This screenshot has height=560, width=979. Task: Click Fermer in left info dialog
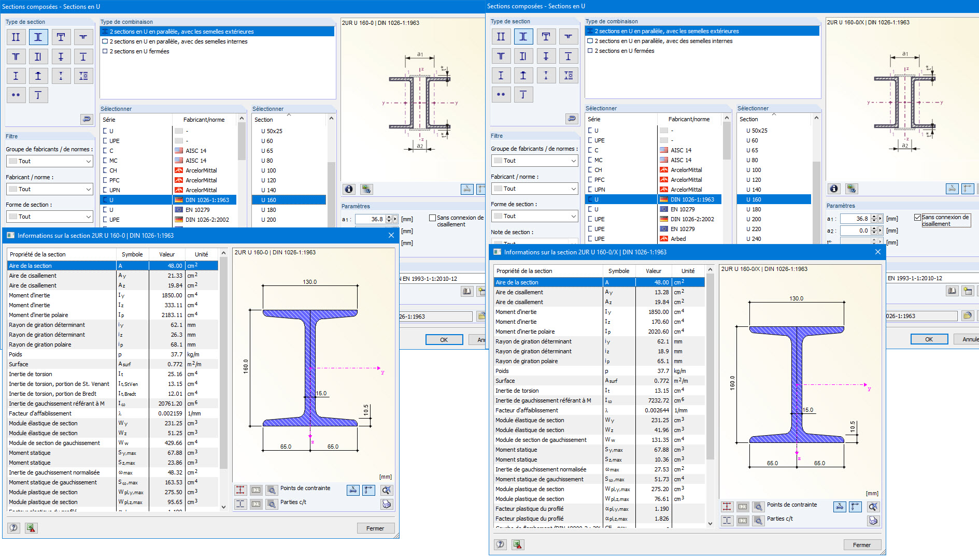pyautogui.click(x=375, y=528)
